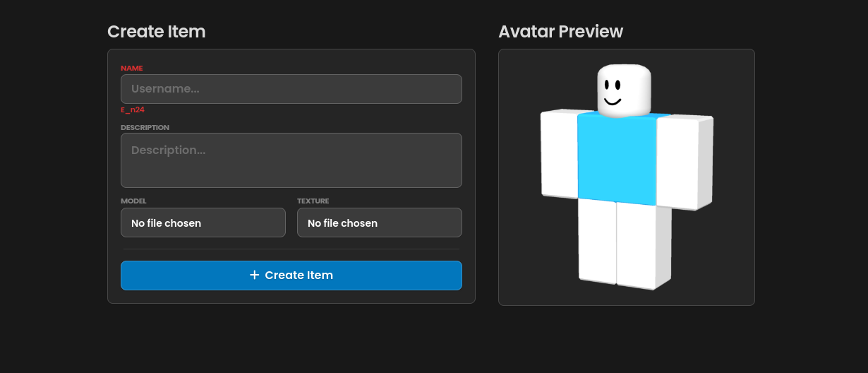Select the avatar's cyan blue torso
This screenshot has height=373, width=868.
click(617, 158)
